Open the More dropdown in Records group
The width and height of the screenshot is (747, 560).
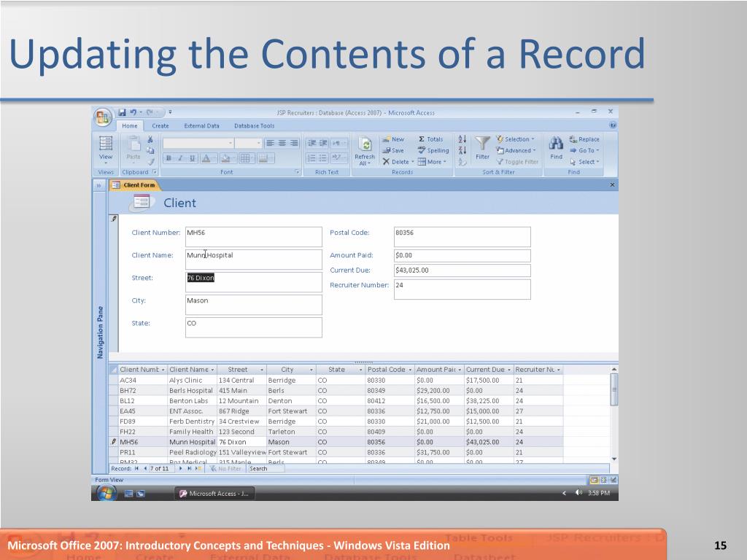(432, 162)
